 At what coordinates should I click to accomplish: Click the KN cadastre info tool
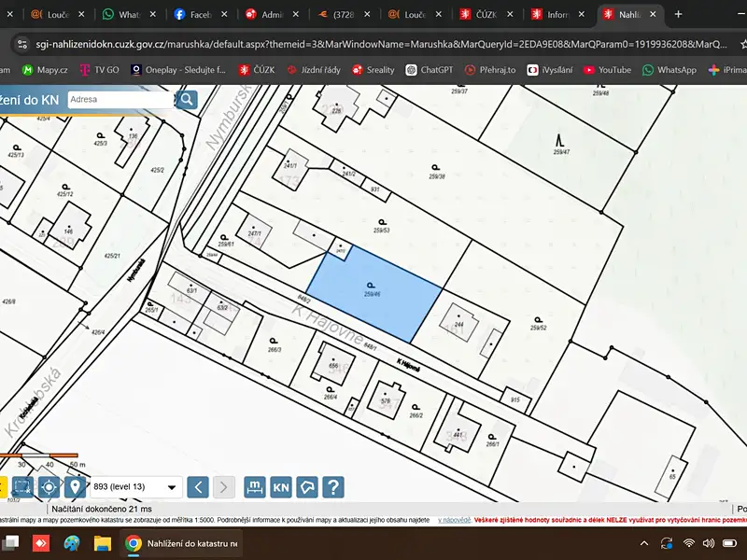coord(281,486)
